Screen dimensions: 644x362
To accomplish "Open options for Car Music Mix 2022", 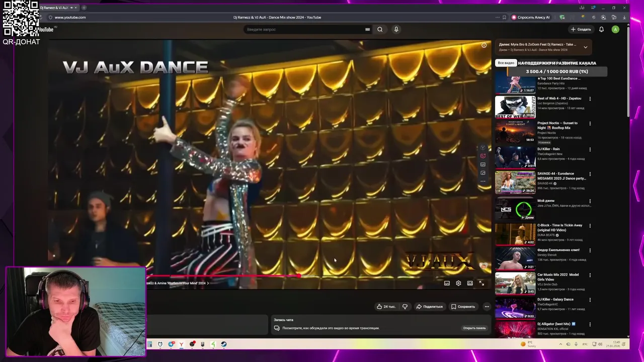I will [x=590, y=275].
